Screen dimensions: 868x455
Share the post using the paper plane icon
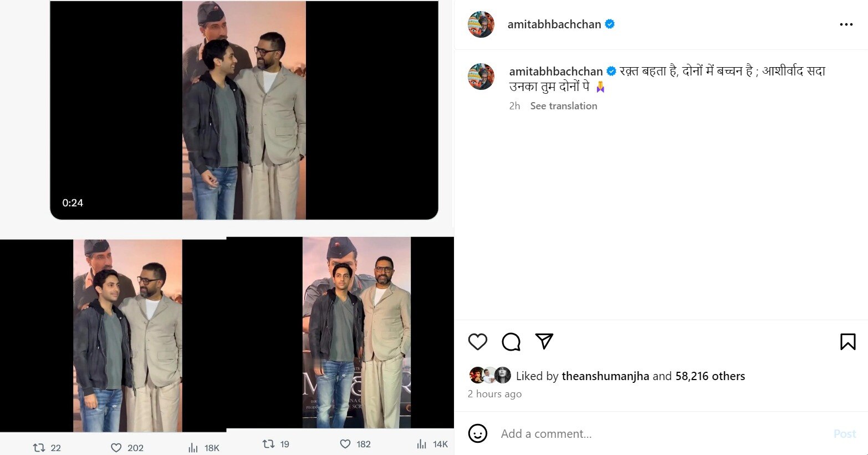[x=544, y=341]
